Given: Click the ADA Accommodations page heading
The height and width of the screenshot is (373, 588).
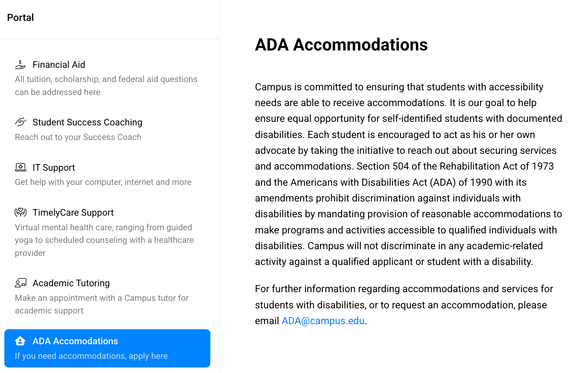Looking at the screenshot, I should coord(341,45).
